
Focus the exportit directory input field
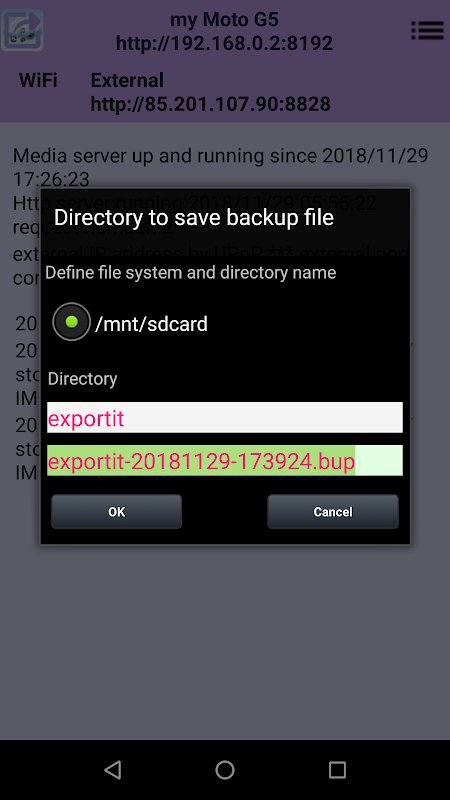tap(225, 418)
